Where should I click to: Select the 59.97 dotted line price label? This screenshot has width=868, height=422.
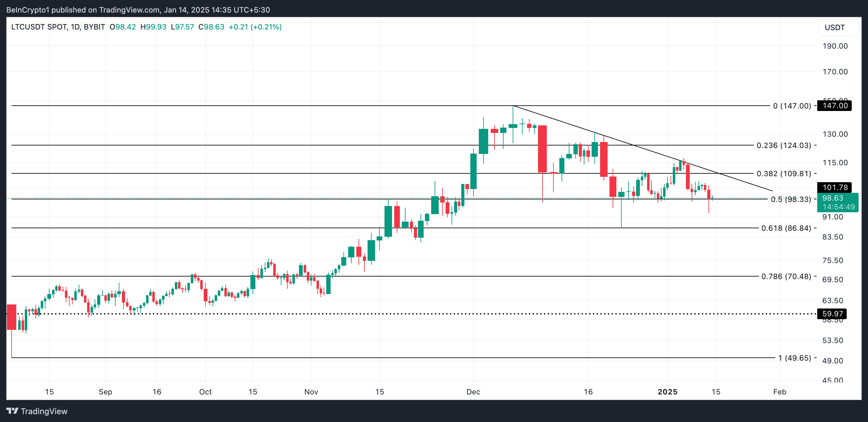[832, 314]
